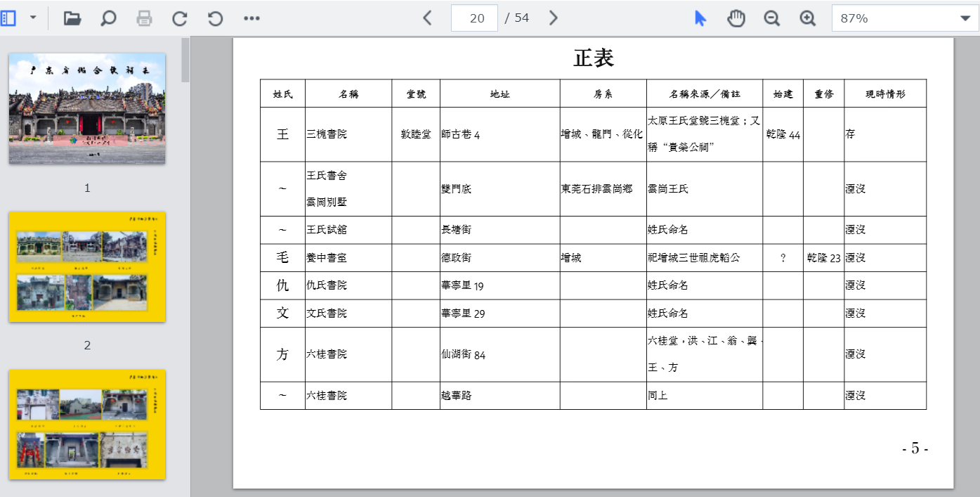Viewport: 980px width, 497px height.
Task: Open the more options ellipsis menu
Action: pyautogui.click(x=251, y=18)
